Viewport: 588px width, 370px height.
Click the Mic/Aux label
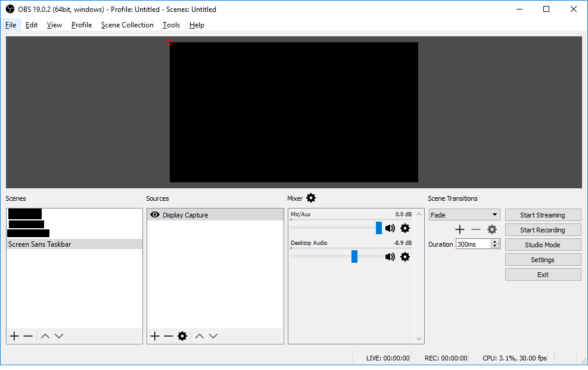coord(301,214)
